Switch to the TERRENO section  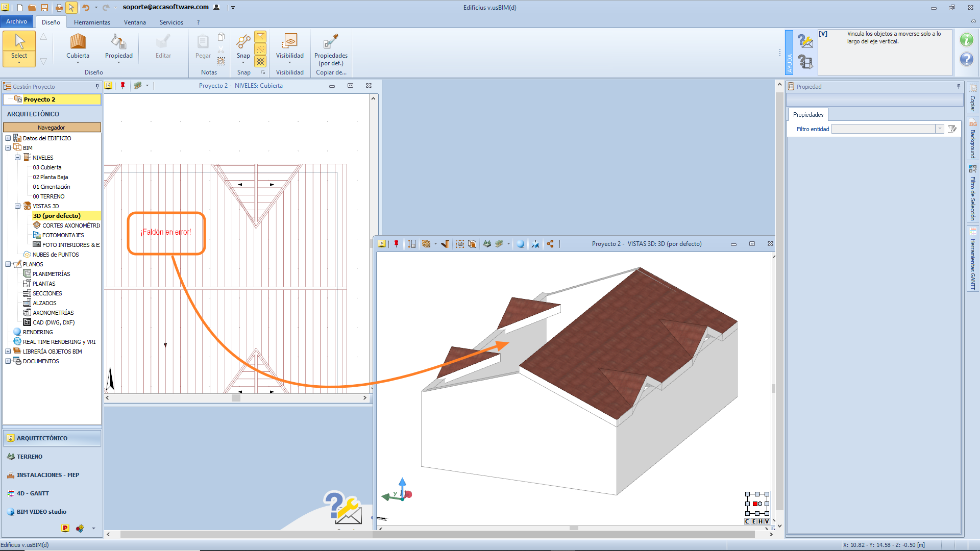[x=30, y=457]
